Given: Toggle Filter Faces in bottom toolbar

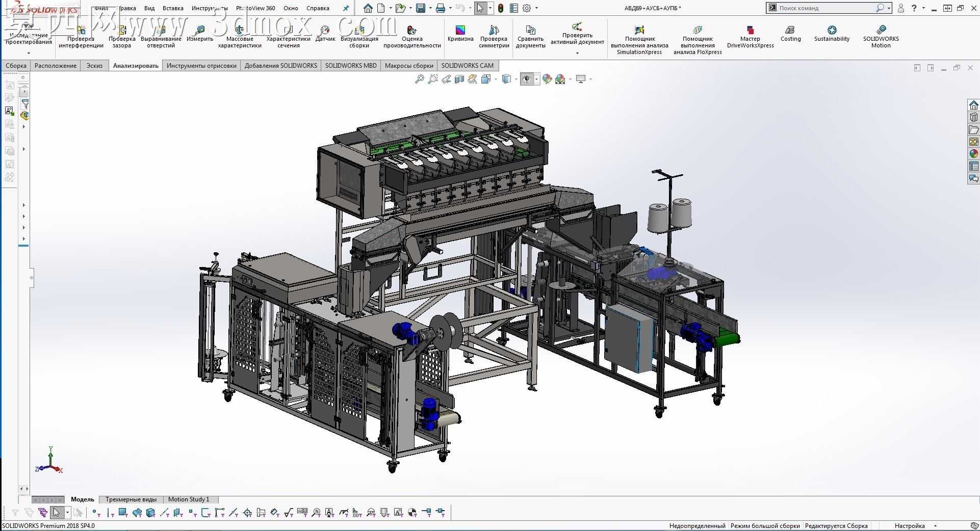Looking at the screenshot, I should (123, 513).
